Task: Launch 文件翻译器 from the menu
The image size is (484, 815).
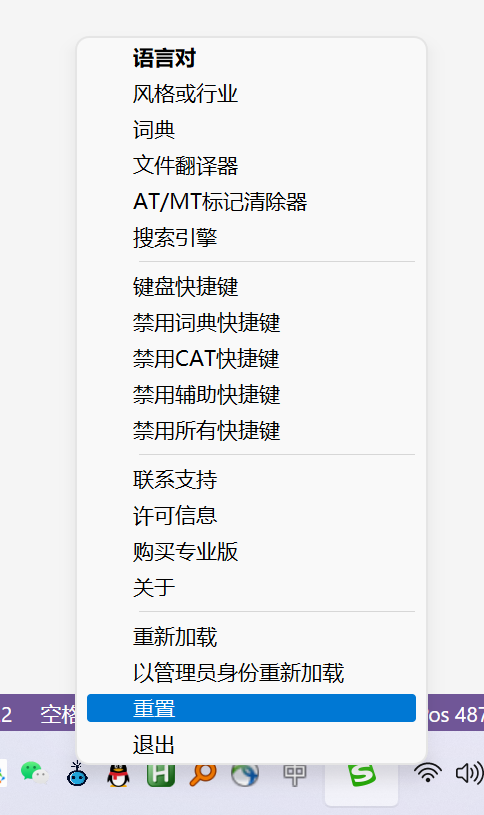Action: [x=251, y=166]
